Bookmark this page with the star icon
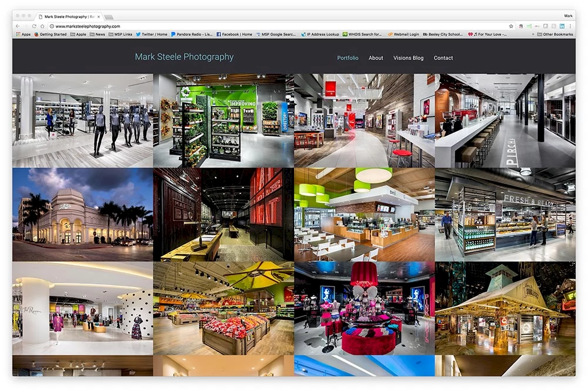 (511, 26)
